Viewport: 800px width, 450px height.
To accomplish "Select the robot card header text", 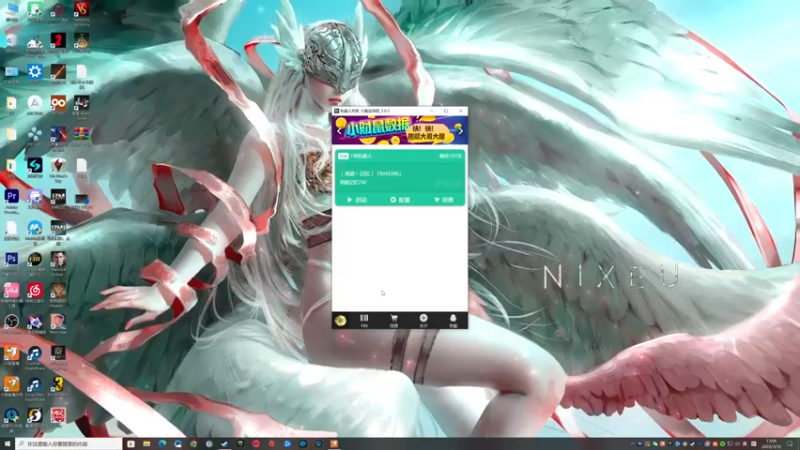I will pos(361,156).
